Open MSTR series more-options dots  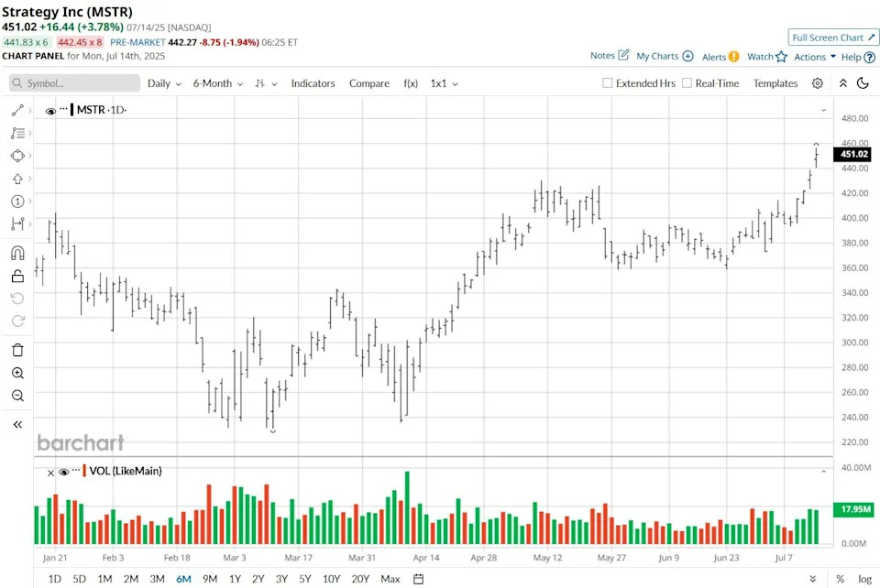click(x=63, y=109)
